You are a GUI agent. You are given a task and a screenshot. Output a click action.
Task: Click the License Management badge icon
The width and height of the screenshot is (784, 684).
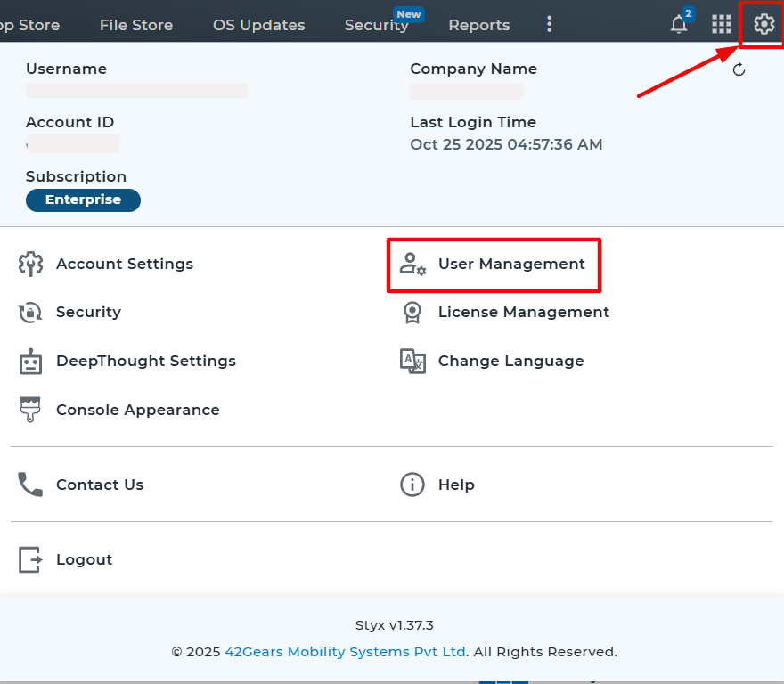[x=412, y=313]
